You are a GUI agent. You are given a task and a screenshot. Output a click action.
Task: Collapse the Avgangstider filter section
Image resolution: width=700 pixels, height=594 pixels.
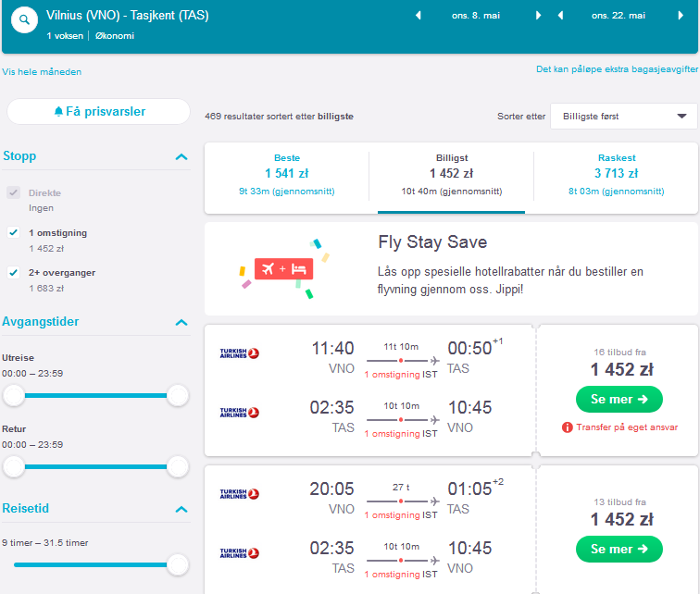(x=181, y=322)
